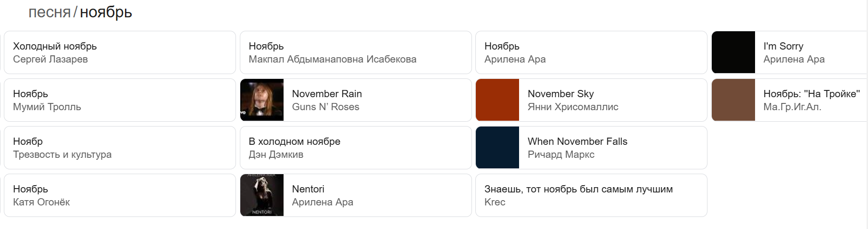Image resolution: width=868 pixels, height=229 pixels.
Task: Click the red November Sky cover swatch
Action: (x=497, y=100)
